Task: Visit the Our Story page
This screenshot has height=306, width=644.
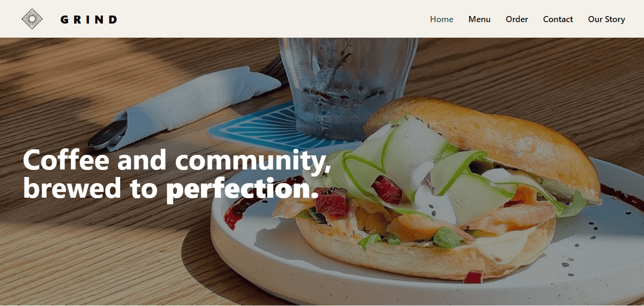Action: (606, 19)
